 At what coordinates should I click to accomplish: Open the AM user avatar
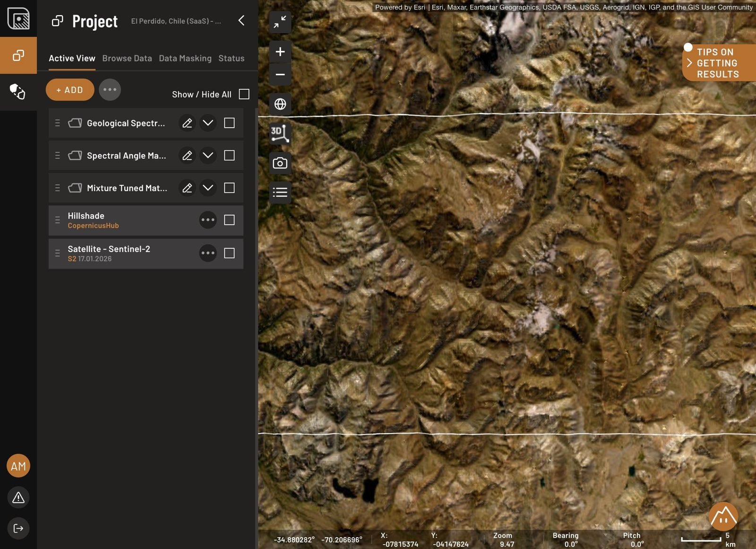pos(18,466)
